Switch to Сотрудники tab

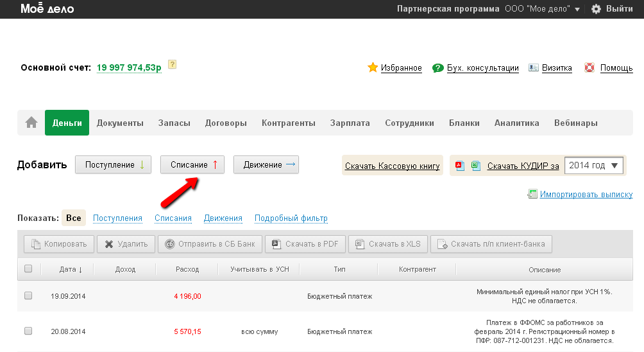[x=409, y=123]
